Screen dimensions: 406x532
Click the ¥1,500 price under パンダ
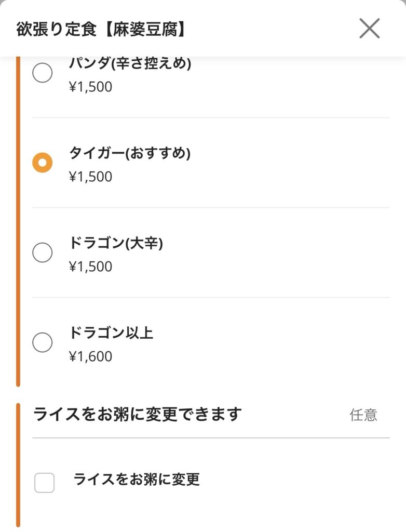[x=90, y=87]
